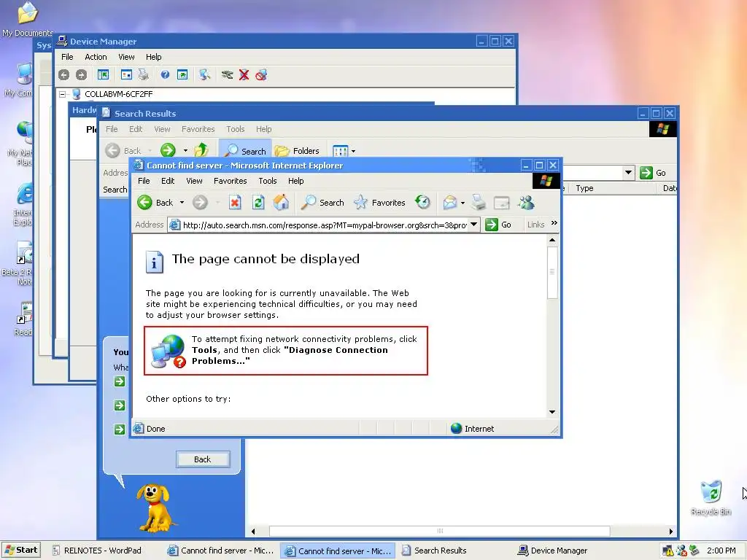
Task: Click scroll up arrow in Internet Explorer page
Action: coord(552,240)
